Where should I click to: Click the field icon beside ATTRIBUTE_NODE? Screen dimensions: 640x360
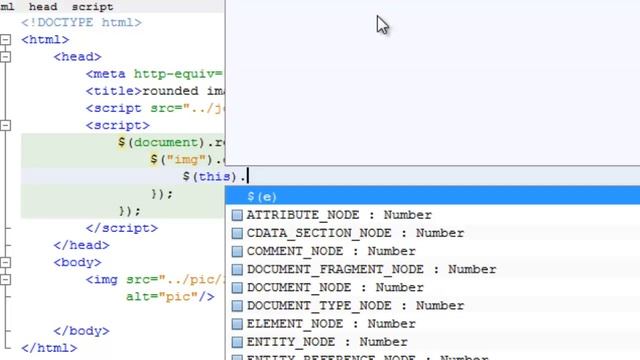coord(237,215)
